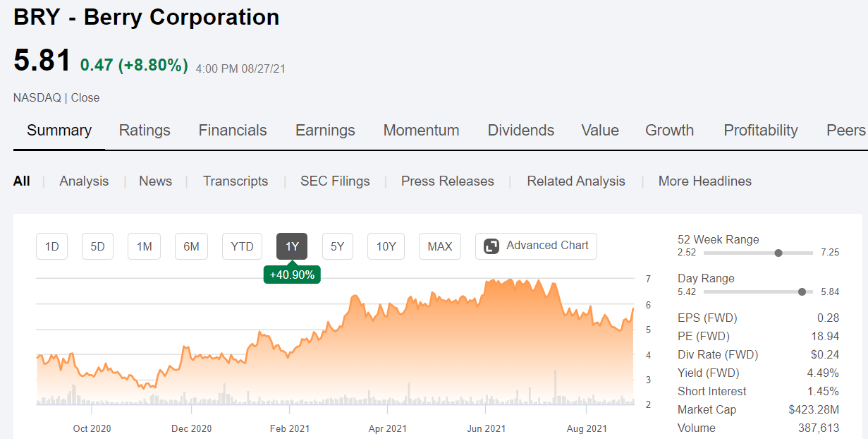Open the Advanced Chart view
Image resolution: width=868 pixels, height=439 pixels.
tap(536, 246)
